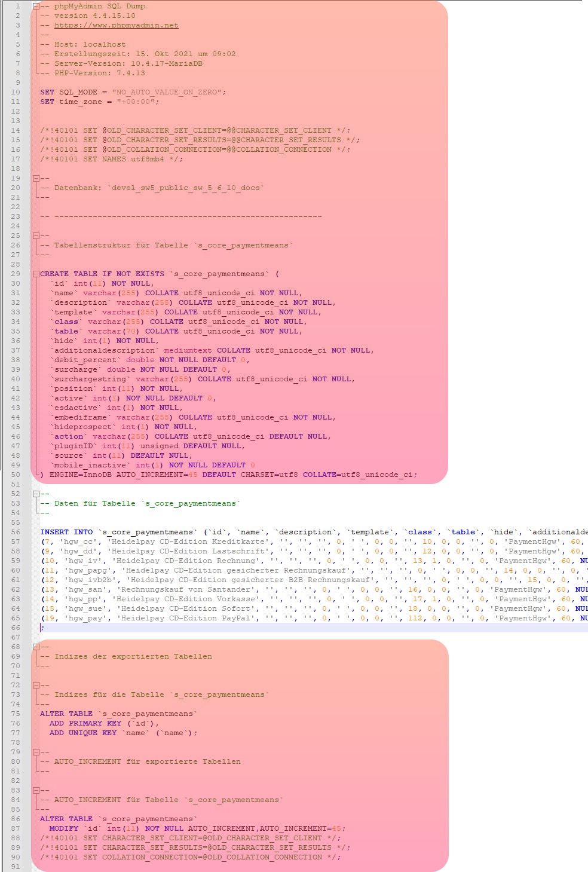Viewport: 588px width, 872px height.
Task: Click the 'ADD PRIMARY KEY (`id`)' line
Action: (x=105, y=723)
